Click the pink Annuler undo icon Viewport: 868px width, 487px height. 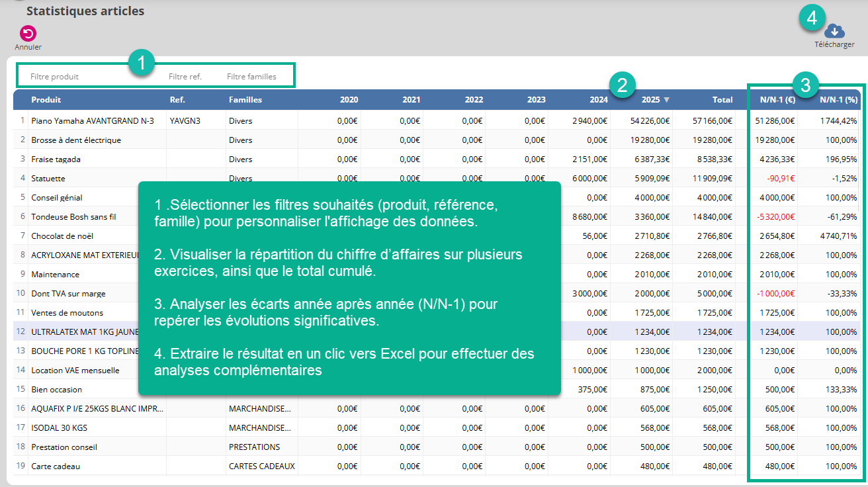tap(28, 34)
